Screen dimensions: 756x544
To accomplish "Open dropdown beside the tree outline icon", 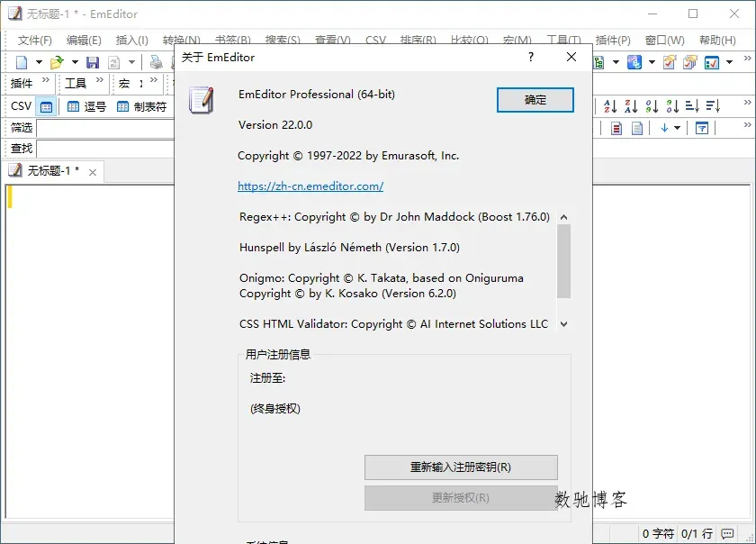I will coord(616,62).
